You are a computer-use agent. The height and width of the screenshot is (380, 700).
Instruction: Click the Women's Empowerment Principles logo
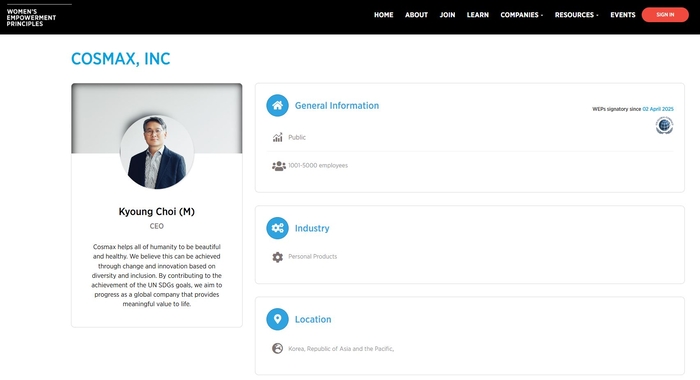point(31,17)
